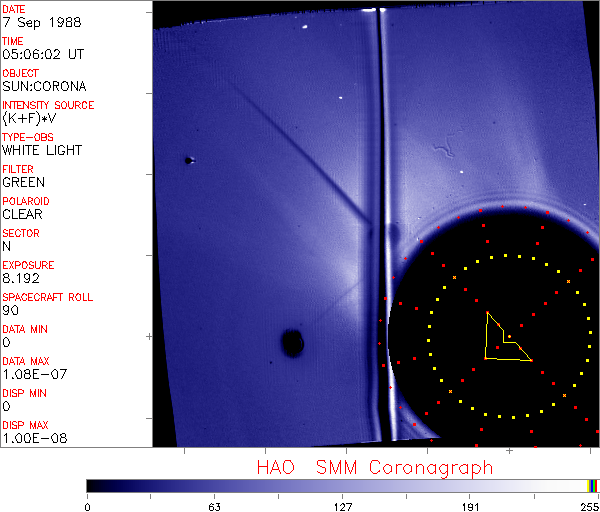Screen dimensions: 600x512
Task: Click the "SPACECRAFT ROLL" label
Action: pos(46,297)
